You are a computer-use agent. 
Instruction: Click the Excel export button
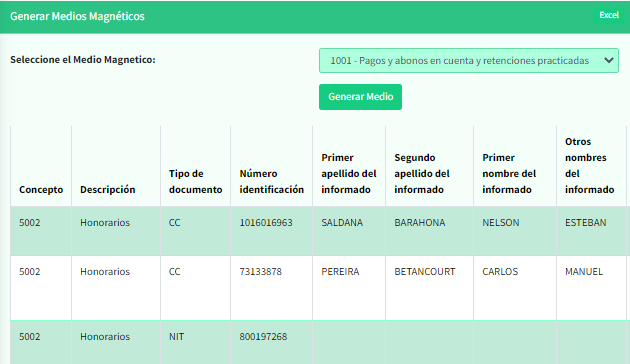609,15
